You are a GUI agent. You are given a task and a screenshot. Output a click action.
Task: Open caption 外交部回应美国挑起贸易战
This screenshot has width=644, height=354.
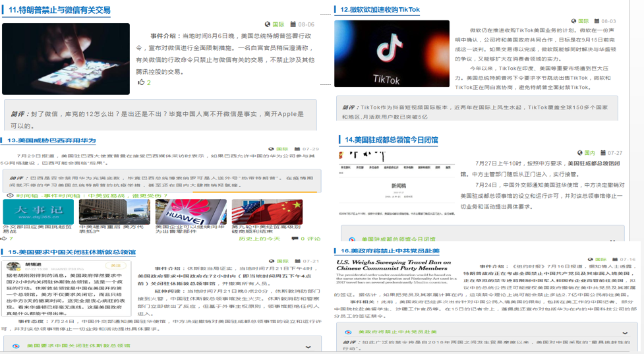pyautogui.click(x=37, y=229)
